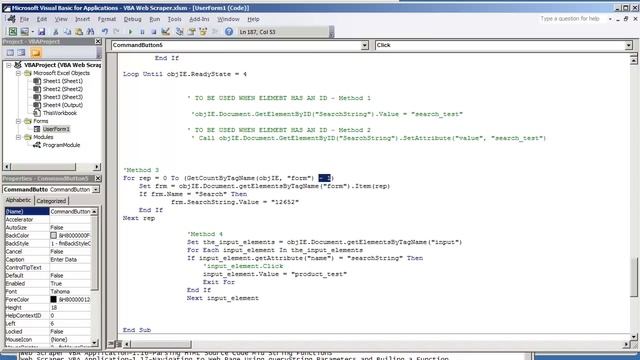
Task: Open the Insert menu
Action: [82, 19]
